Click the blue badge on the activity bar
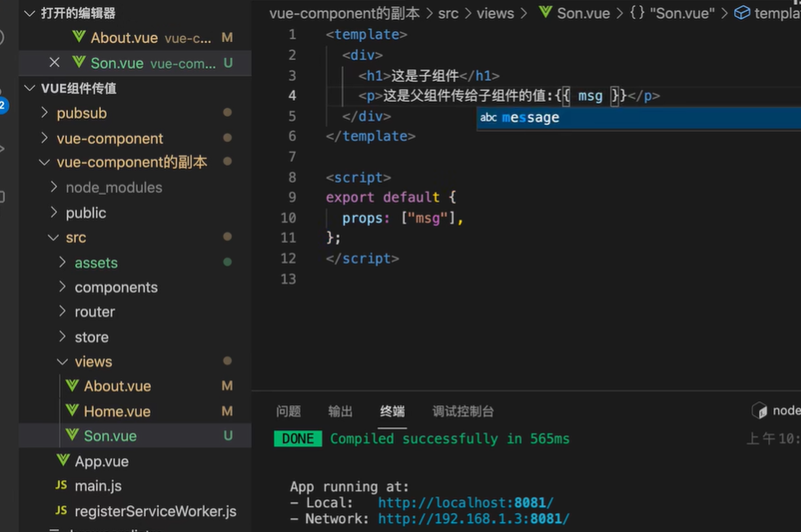The width and height of the screenshot is (801, 532). [3, 105]
